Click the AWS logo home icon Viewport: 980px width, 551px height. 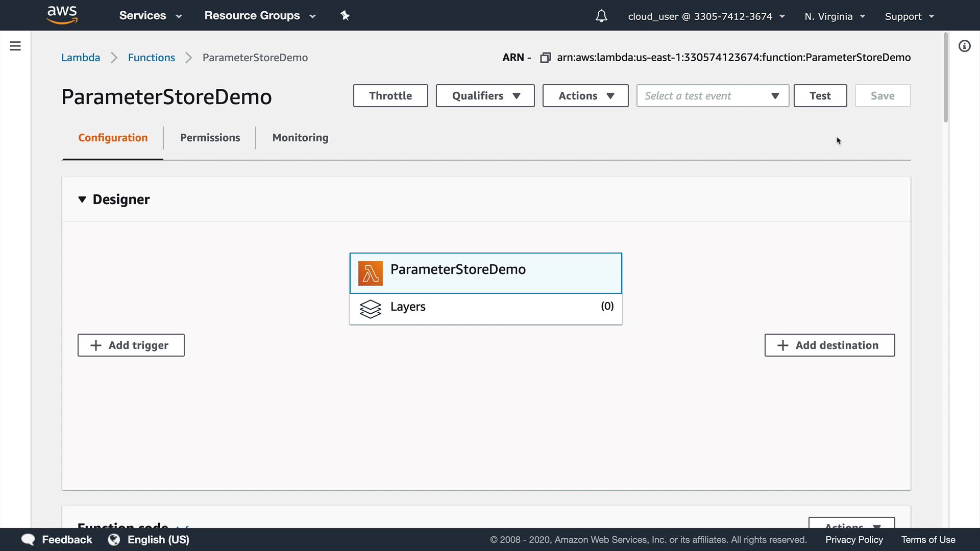[x=62, y=15]
